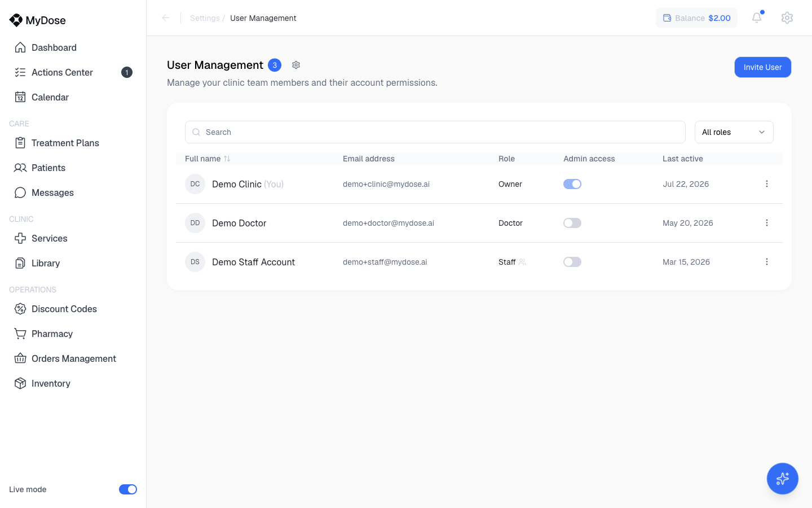812x508 pixels.
Task: Open Inventory box icon
Action: [20, 383]
